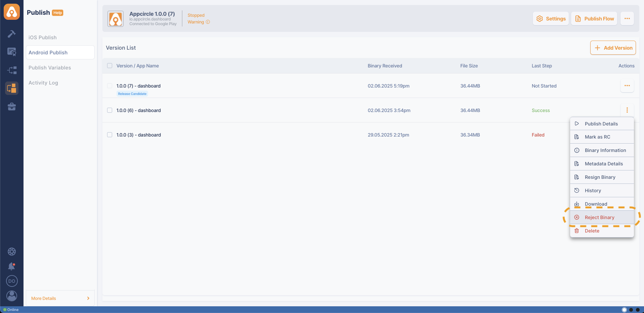Open the Publish Flow button
The height and width of the screenshot is (313, 644).
pyautogui.click(x=594, y=19)
